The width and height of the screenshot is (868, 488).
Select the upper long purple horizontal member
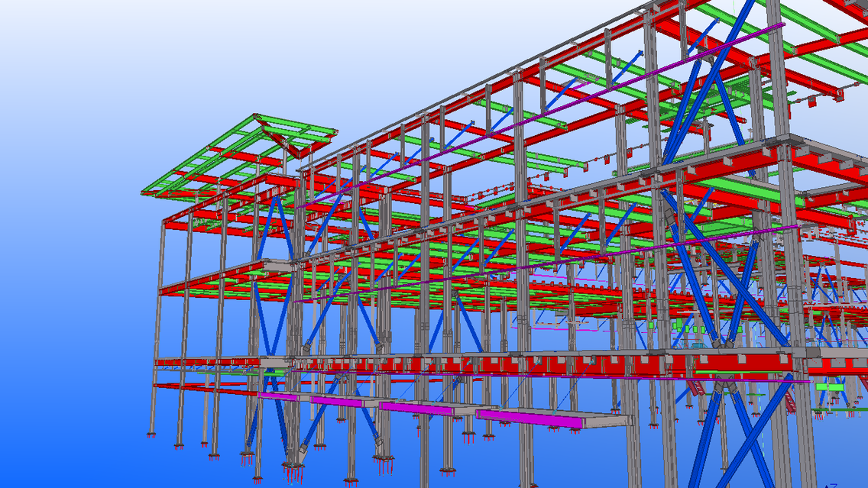point(539,115)
